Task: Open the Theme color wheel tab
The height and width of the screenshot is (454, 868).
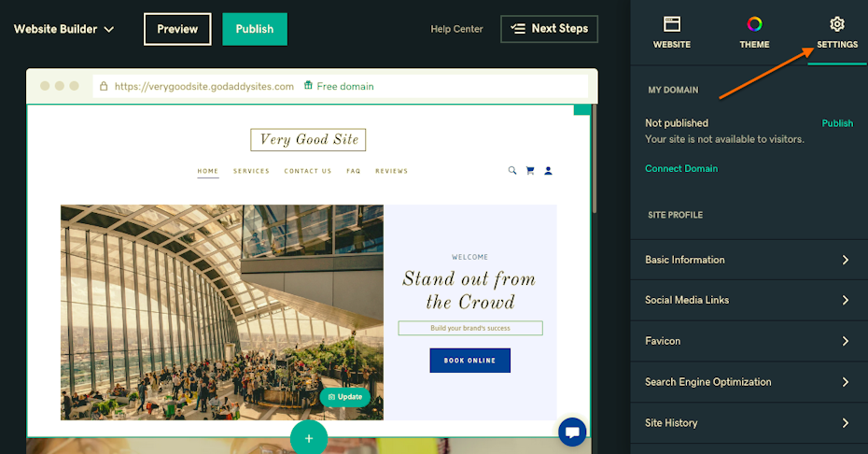Action: coord(754,32)
